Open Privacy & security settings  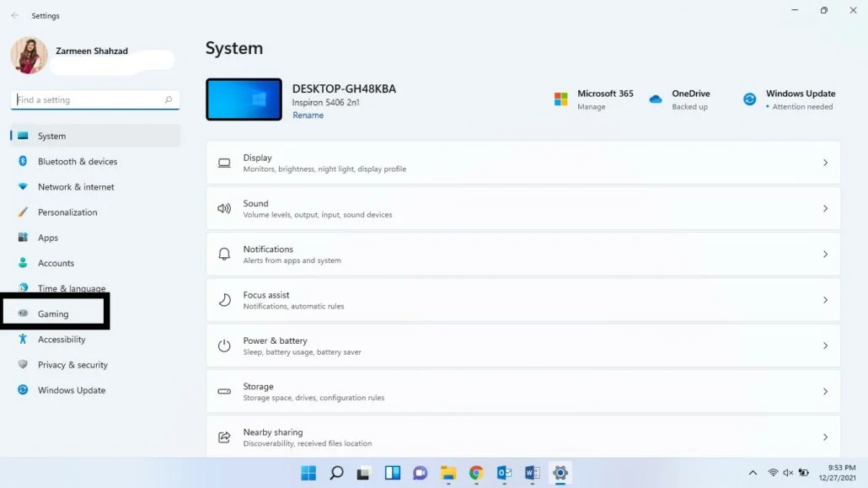click(x=95, y=364)
